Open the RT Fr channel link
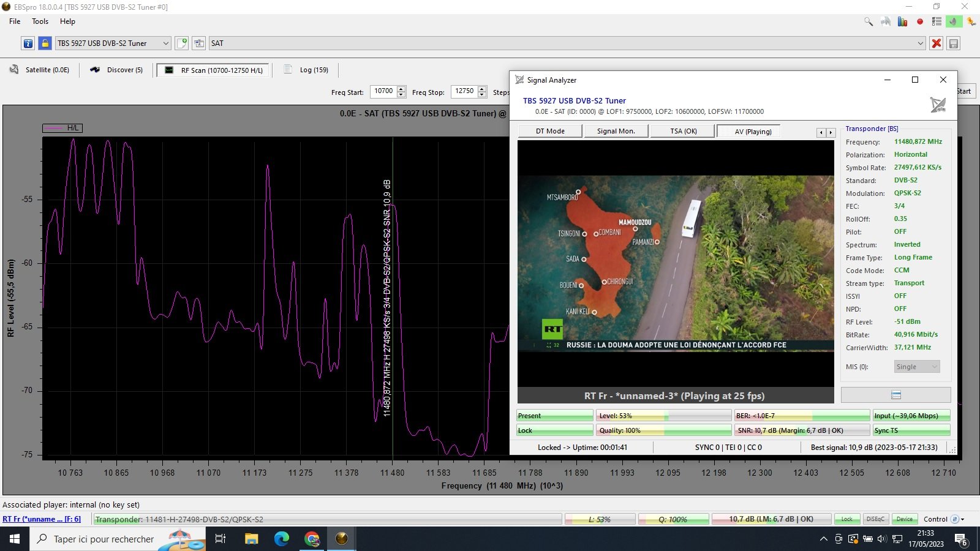The width and height of the screenshot is (980, 551). point(42,519)
